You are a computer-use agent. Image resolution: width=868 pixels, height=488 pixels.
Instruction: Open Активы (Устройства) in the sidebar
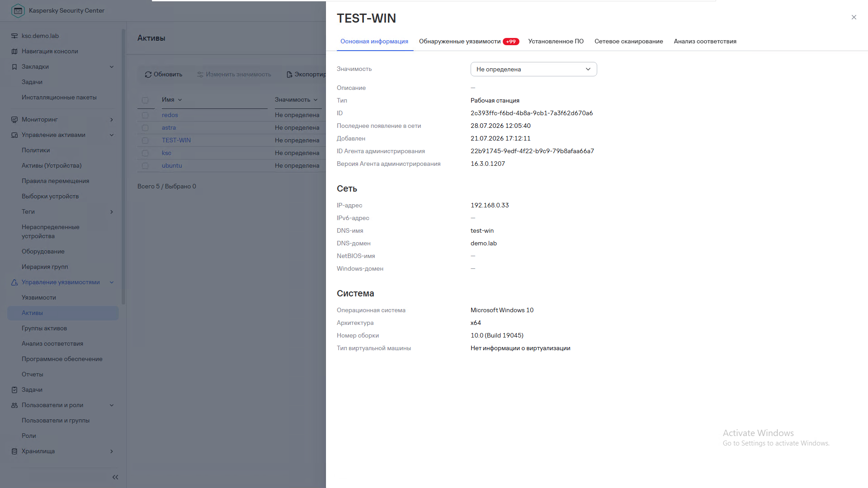[52, 166]
